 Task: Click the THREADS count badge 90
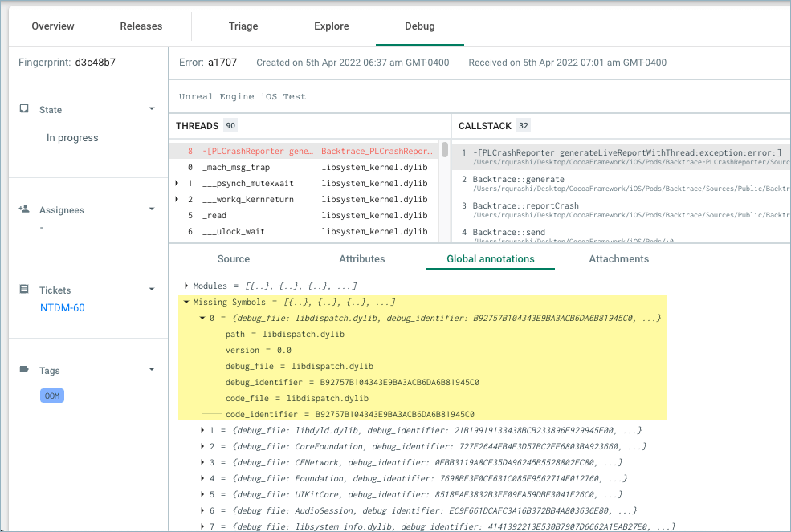coord(230,125)
